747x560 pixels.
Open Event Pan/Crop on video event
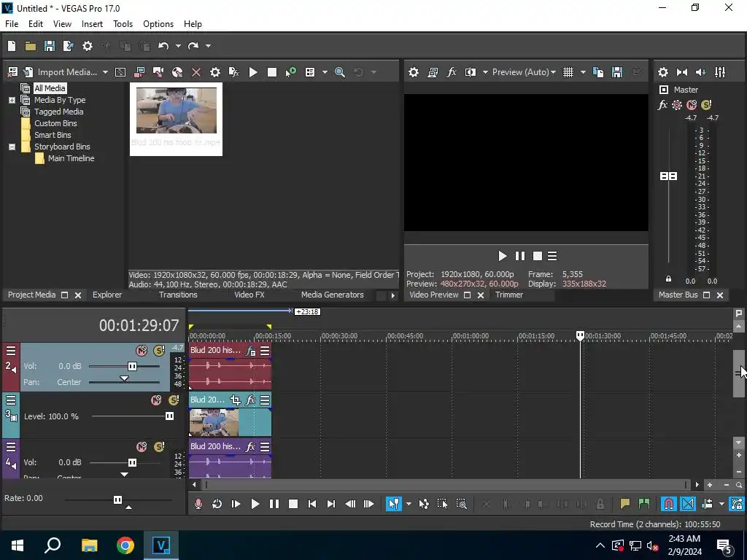point(235,400)
